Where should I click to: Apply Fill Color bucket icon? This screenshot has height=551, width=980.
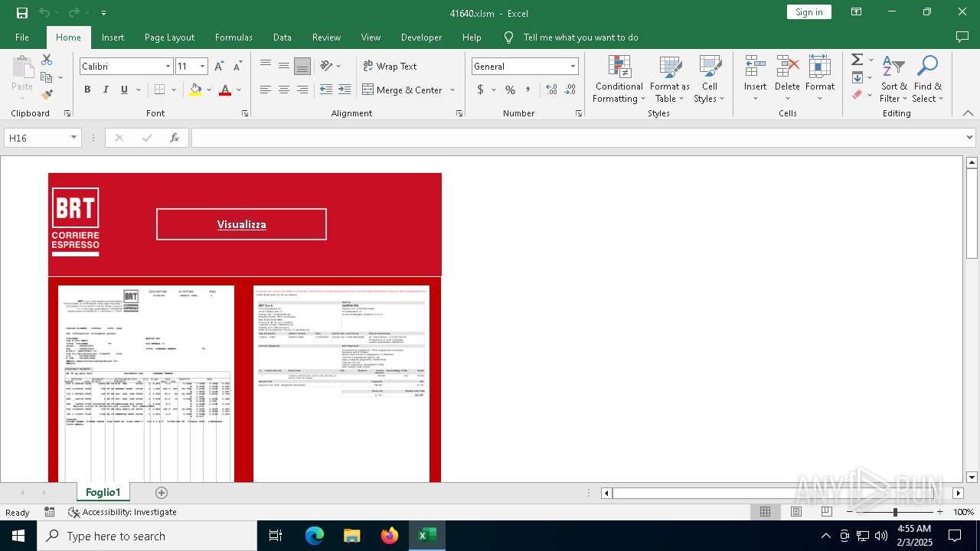pos(195,90)
